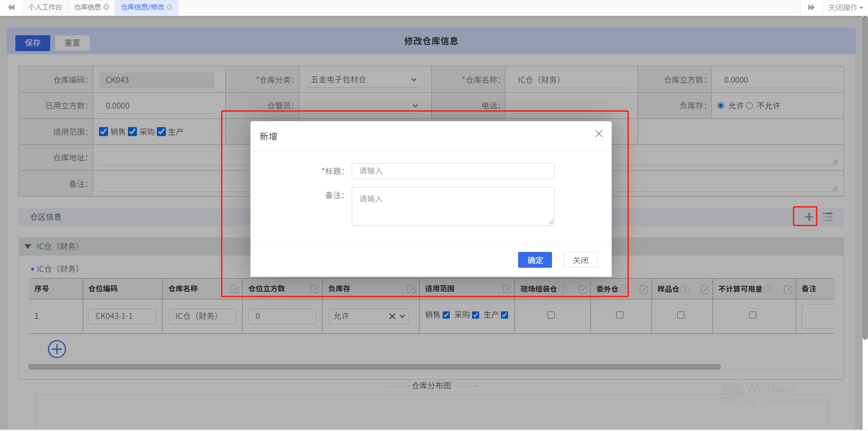
Task: Open the list view icon beside plus
Action: [828, 217]
